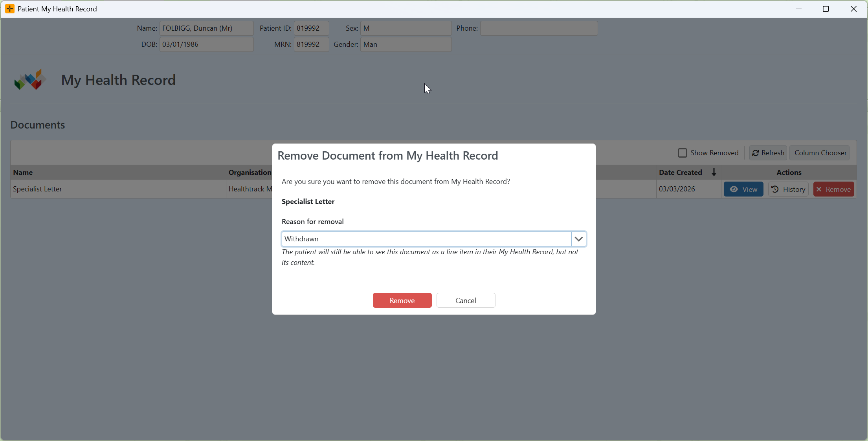Image resolution: width=868 pixels, height=441 pixels.
Task: Click the My Health Record logo
Action: pos(30,80)
